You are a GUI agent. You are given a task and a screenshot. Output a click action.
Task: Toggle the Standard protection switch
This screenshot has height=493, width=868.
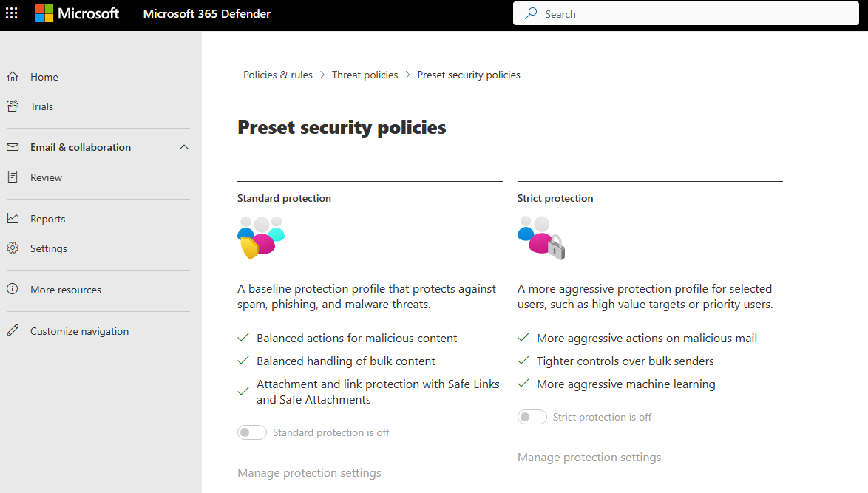pyautogui.click(x=252, y=432)
